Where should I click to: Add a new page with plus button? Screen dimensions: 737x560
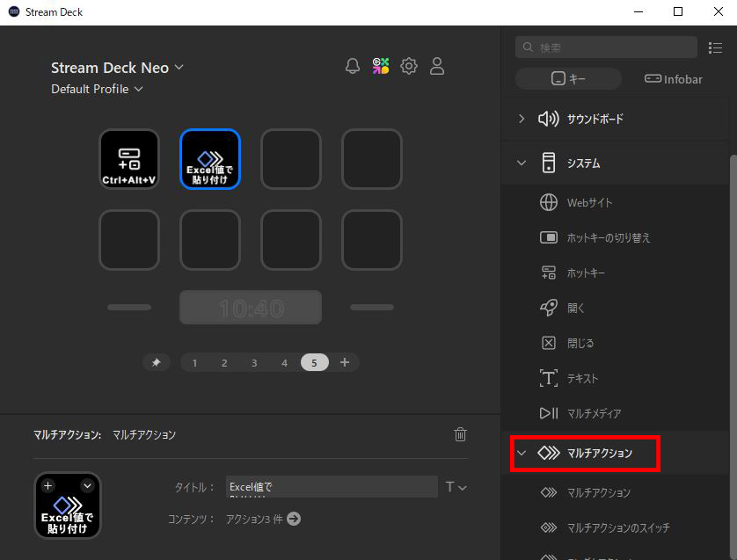tap(345, 362)
